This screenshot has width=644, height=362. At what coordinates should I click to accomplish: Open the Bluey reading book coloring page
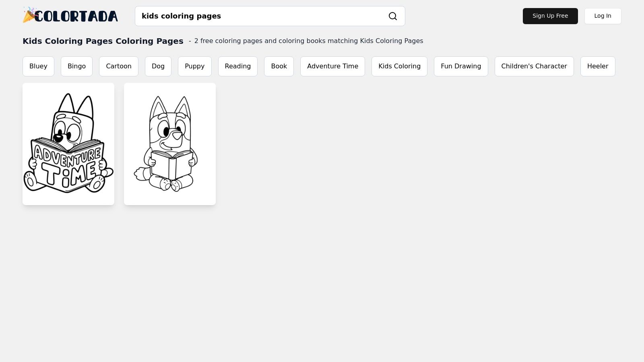pos(170,144)
